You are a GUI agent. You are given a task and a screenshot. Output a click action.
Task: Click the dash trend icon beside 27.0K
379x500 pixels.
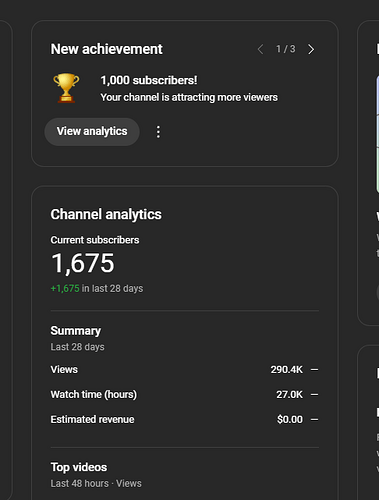point(314,395)
